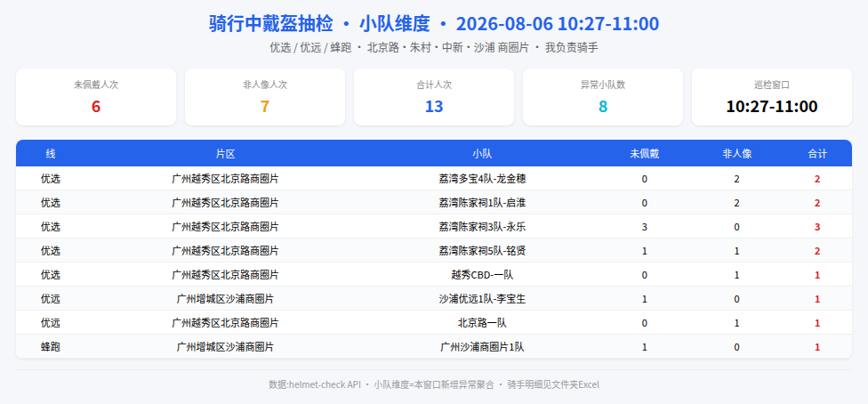Click 广州增城区沙浦商圈片 in 沙浦优远1队-李宝生 row
868x404 pixels.
click(225, 299)
